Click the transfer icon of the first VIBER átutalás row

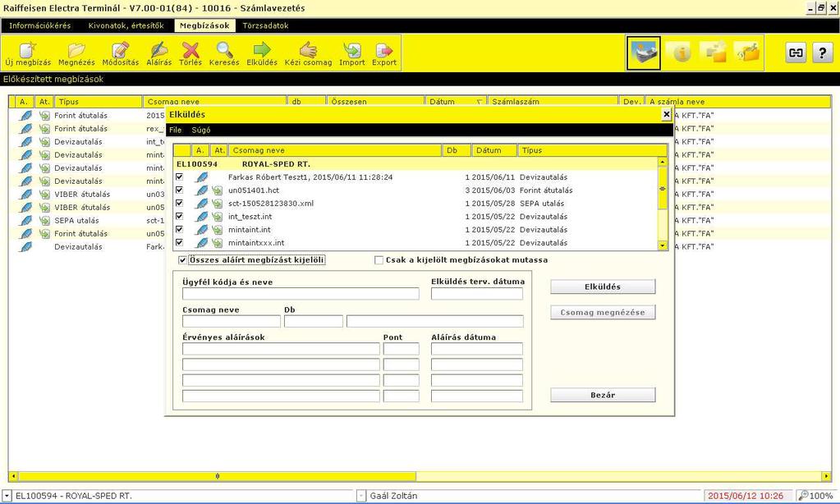click(44, 195)
